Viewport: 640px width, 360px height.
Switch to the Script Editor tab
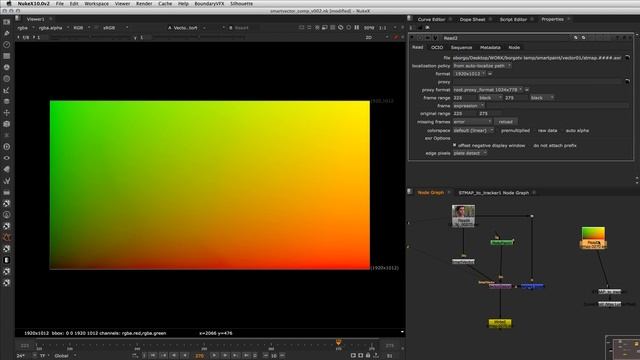513,19
